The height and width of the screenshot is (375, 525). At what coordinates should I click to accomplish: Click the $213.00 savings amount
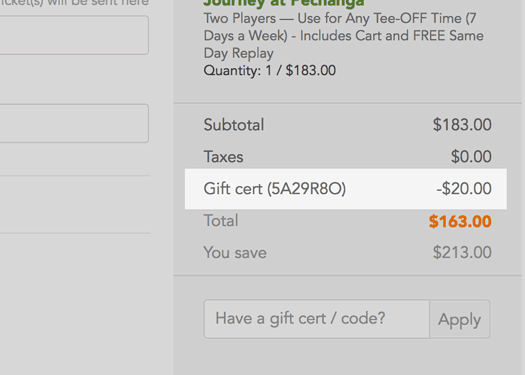point(462,252)
